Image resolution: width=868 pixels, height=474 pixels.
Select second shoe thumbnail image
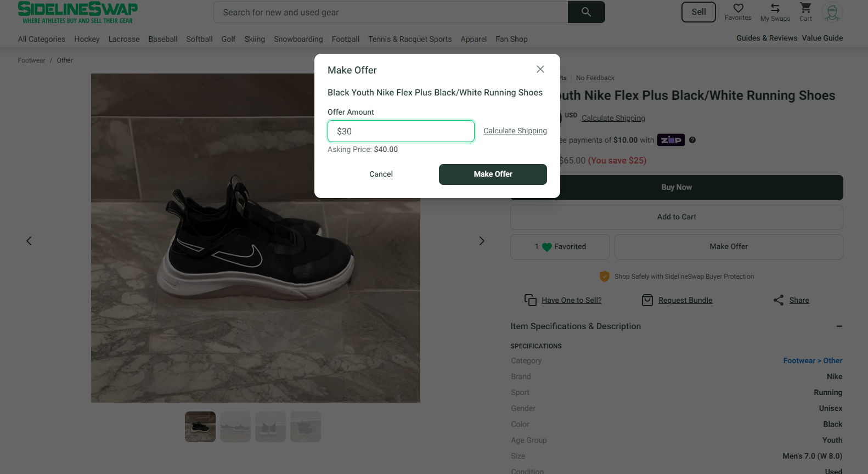click(x=235, y=427)
